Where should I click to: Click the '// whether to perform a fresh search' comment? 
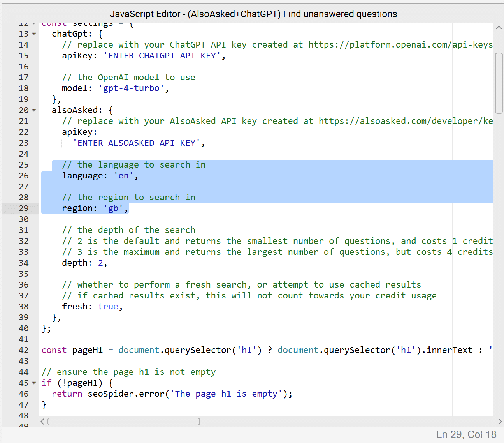pyautogui.click(x=241, y=285)
